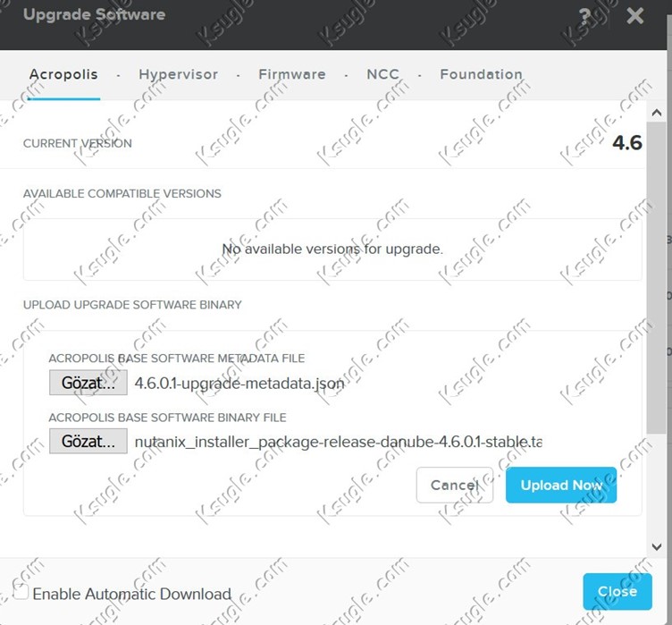Enable Automatic Download checkbox
This screenshot has height=625, width=672.
click(21, 592)
